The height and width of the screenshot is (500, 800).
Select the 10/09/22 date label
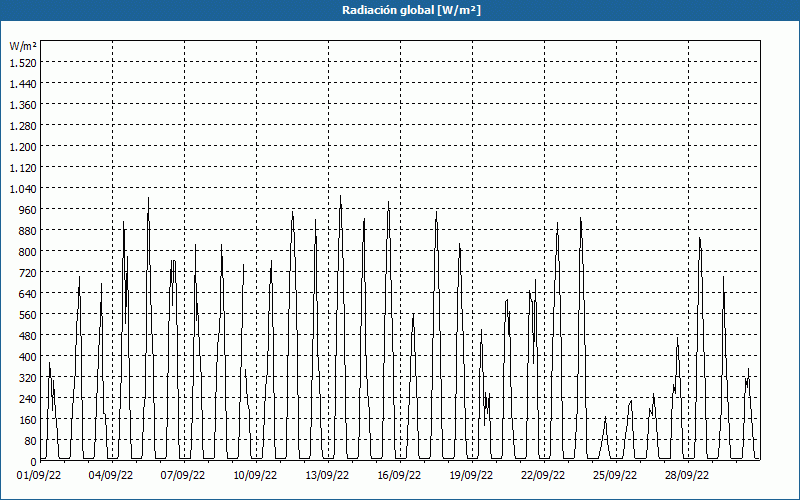tap(255, 475)
